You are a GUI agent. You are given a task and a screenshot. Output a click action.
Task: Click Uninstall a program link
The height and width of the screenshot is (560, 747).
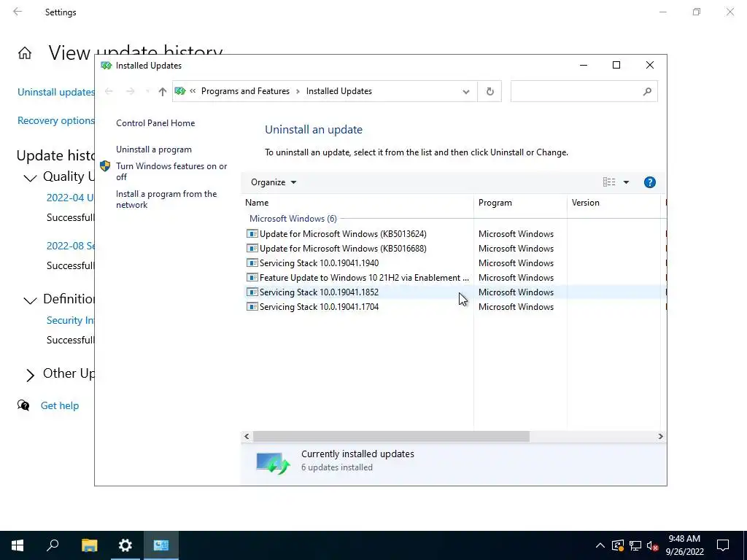coord(154,149)
